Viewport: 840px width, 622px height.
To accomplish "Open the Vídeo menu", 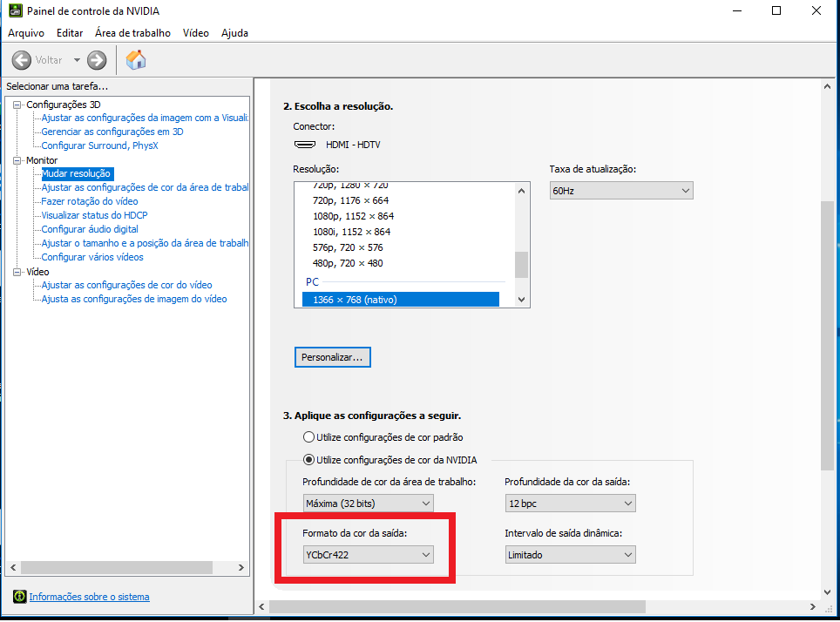I will [x=195, y=33].
